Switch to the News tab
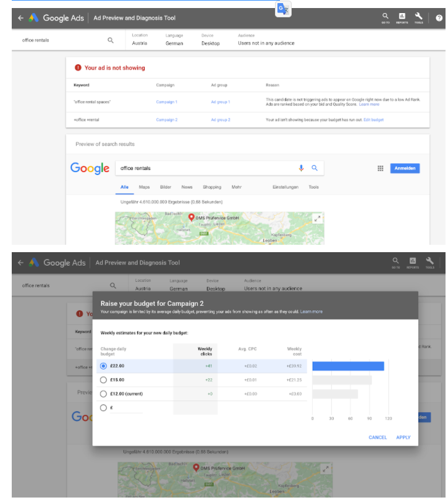 [x=187, y=187]
